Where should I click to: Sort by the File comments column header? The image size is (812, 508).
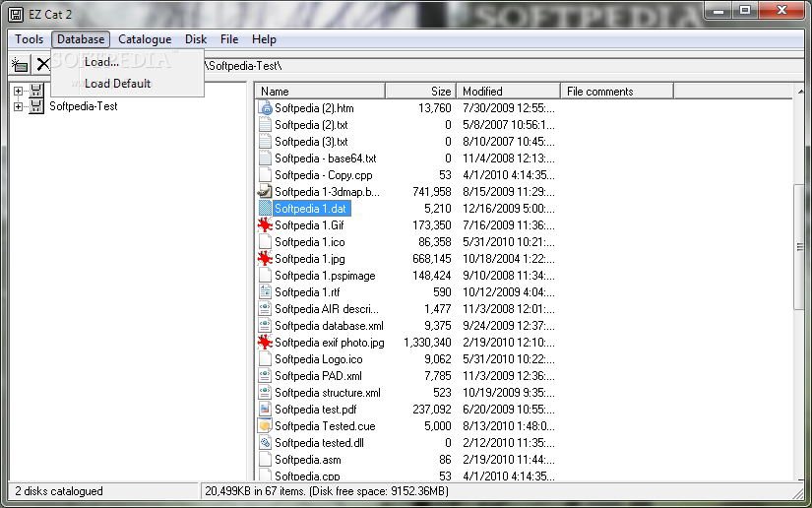click(x=617, y=92)
